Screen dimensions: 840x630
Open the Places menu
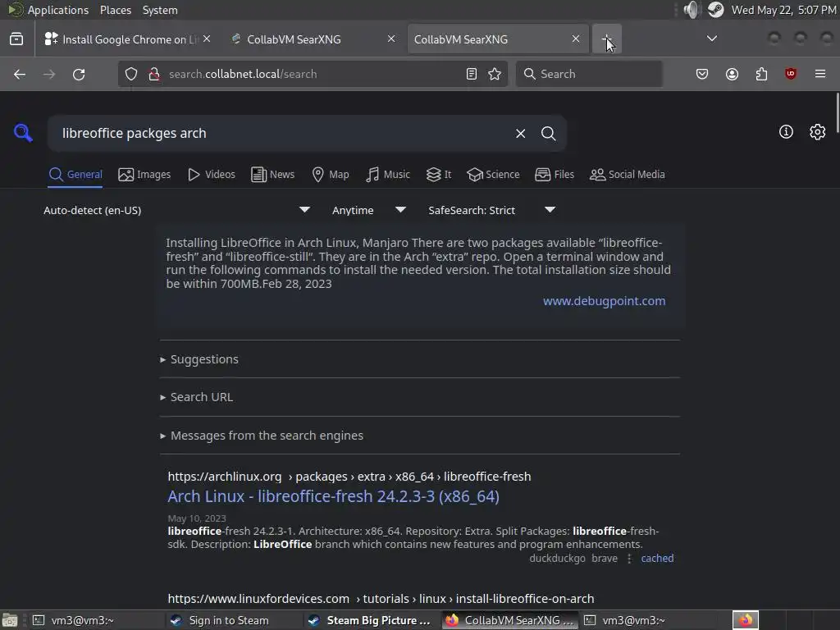coord(115,10)
